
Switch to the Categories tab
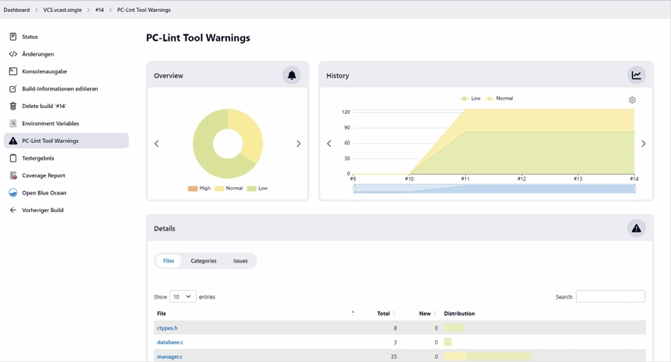[204, 261]
